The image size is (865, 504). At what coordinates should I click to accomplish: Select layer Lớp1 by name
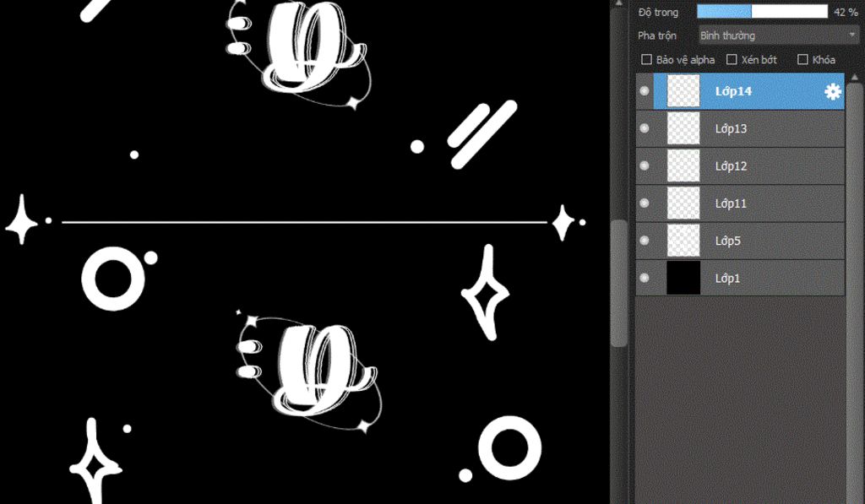coord(727,279)
